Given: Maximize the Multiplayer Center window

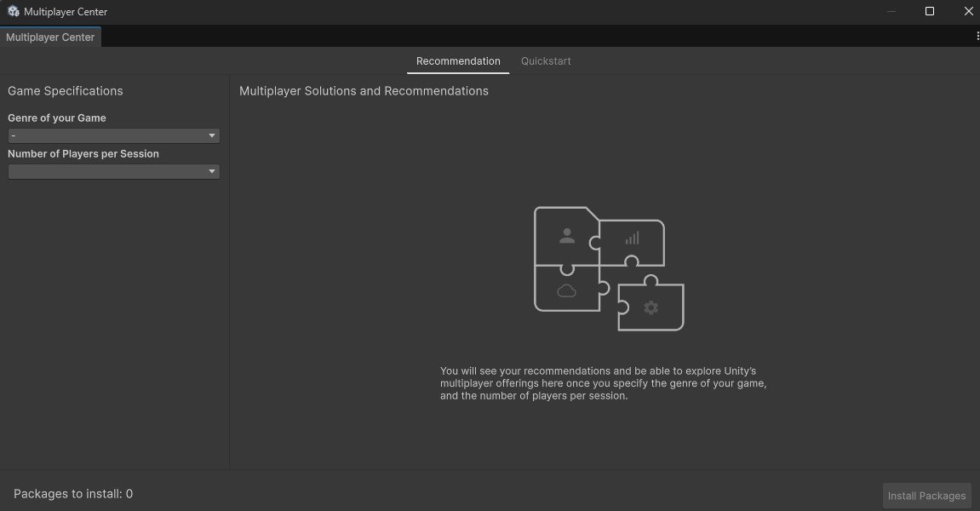Looking at the screenshot, I should point(930,11).
